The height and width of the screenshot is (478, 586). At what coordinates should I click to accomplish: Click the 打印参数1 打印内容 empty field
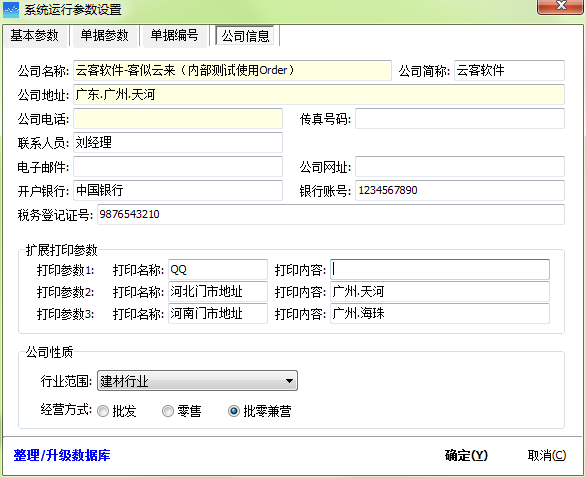[440, 269]
